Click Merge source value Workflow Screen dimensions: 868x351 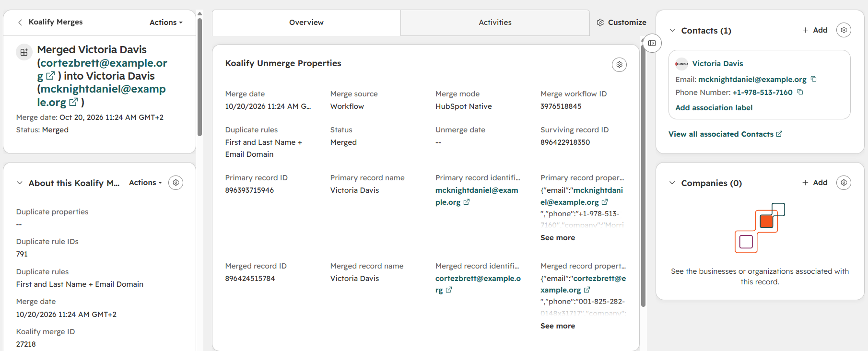click(347, 106)
